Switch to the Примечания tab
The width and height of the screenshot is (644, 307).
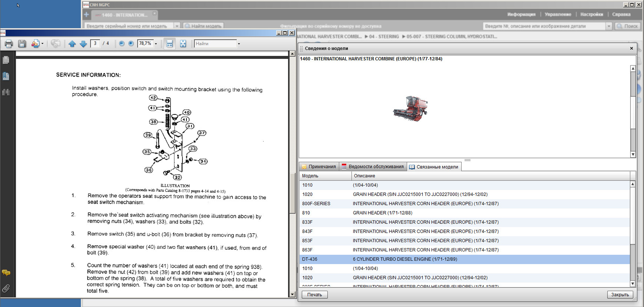319,167
